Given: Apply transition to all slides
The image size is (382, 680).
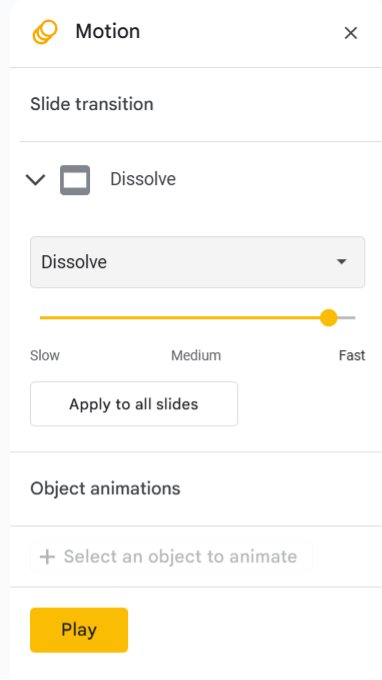Looking at the screenshot, I should pos(134,404).
